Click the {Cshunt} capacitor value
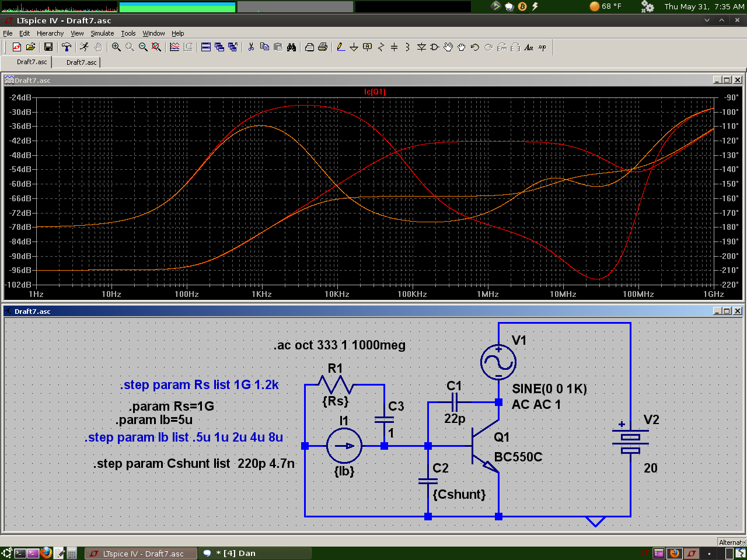Viewport: 747px width, 560px height. click(x=459, y=495)
